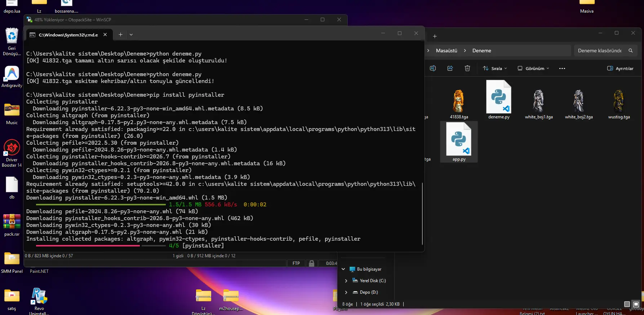Click the lock icon in WinSCP status bar
The image size is (644, 315).
click(312, 263)
